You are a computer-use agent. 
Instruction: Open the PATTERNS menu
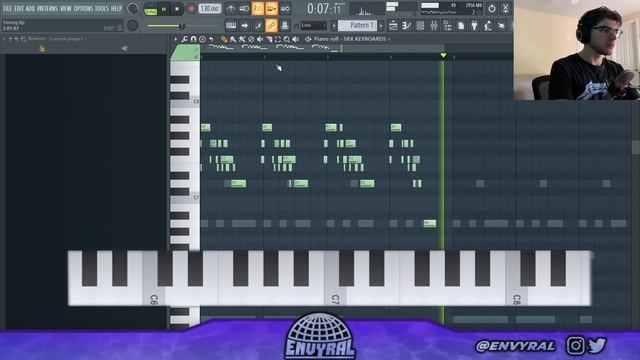[47, 8]
